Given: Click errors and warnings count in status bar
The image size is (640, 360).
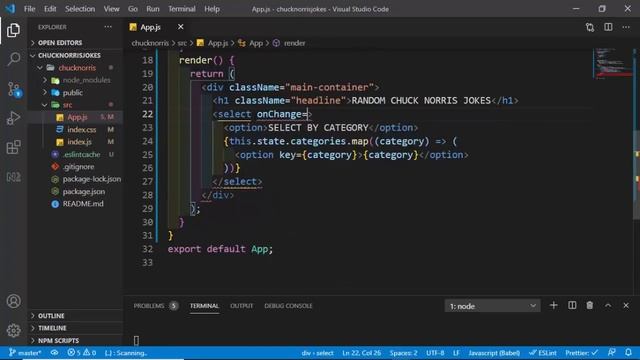Looking at the screenshot, I should coord(82,353).
